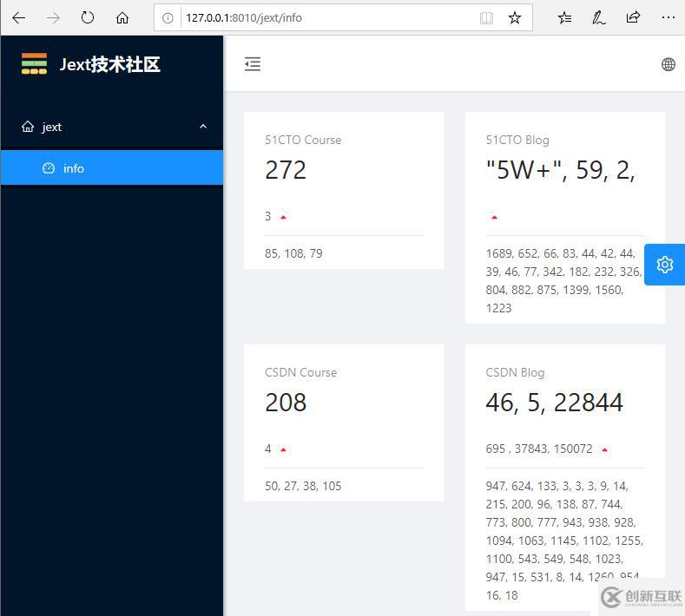Open reading view book icon
Viewport: 685px width, 616px height.
click(x=486, y=18)
